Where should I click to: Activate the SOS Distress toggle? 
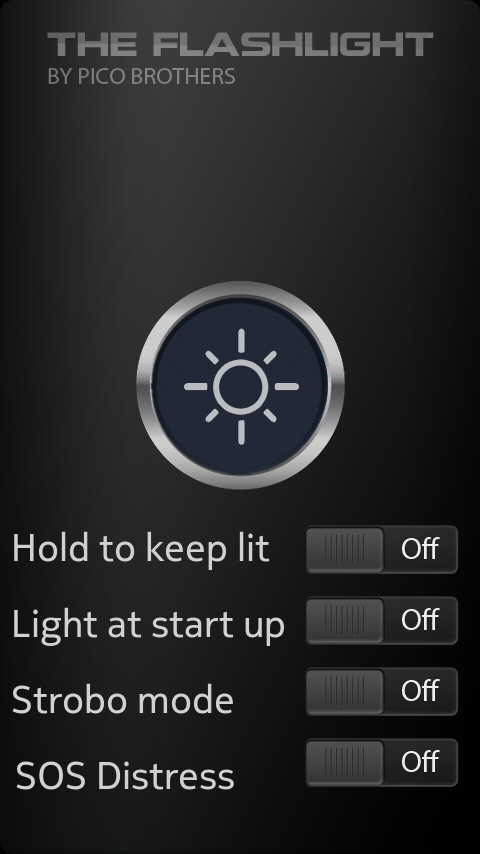(381, 762)
